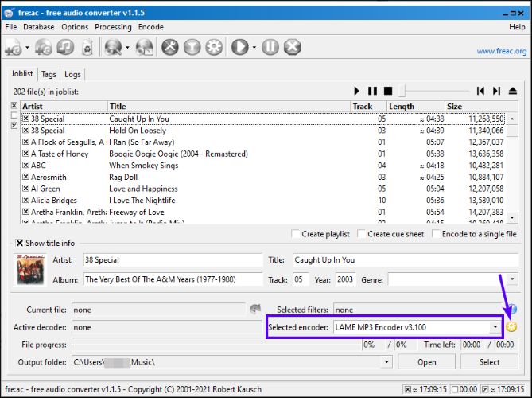Switch to the Logs tab

pos(72,74)
